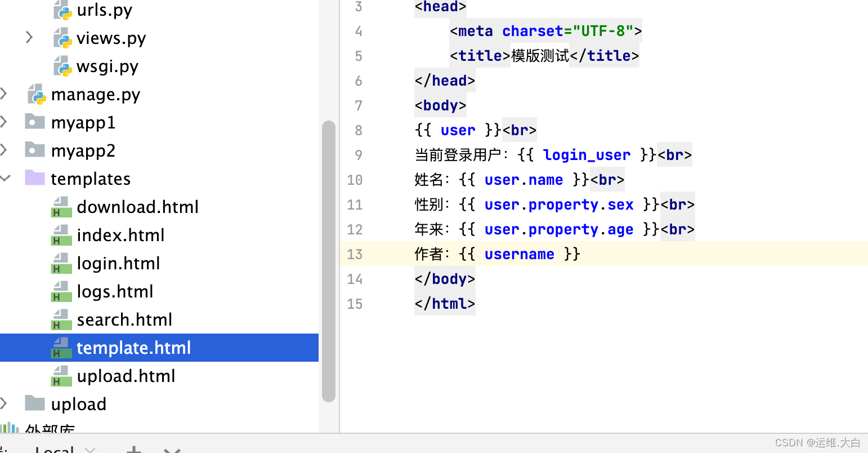
Task: Click the project panel vertical scrollbar
Action: 329,261
